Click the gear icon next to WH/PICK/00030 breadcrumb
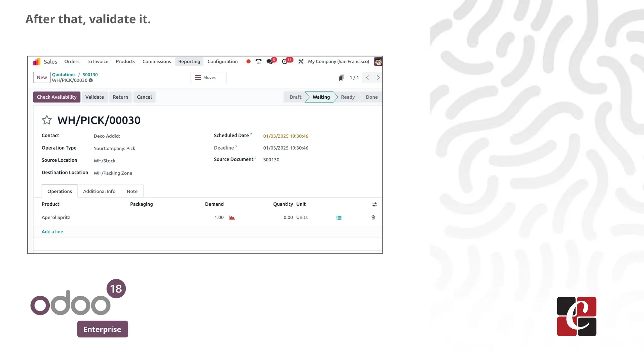644x362 pixels. point(91,80)
